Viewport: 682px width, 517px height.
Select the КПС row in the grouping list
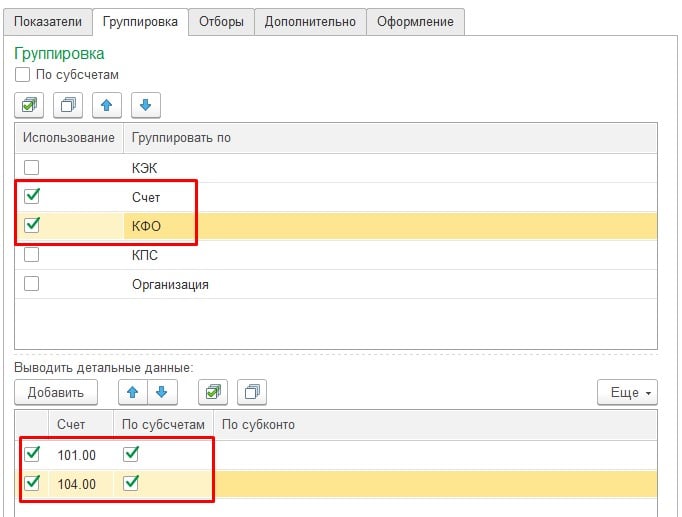[x=145, y=255]
